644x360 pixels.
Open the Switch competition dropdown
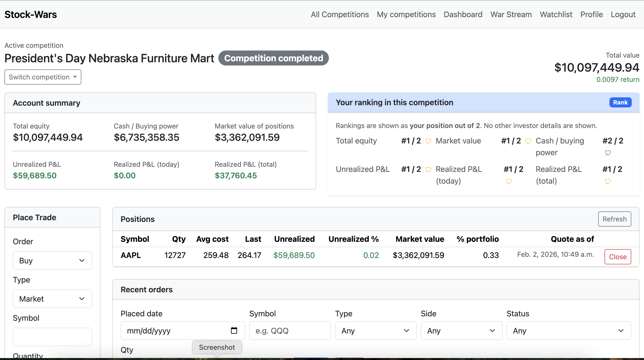pyautogui.click(x=42, y=77)
